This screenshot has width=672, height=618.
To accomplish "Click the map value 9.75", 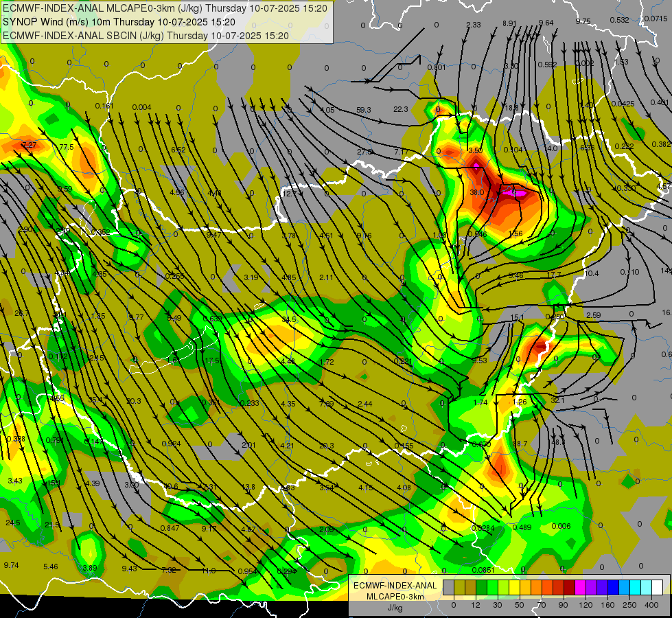I will pos(583,21).
